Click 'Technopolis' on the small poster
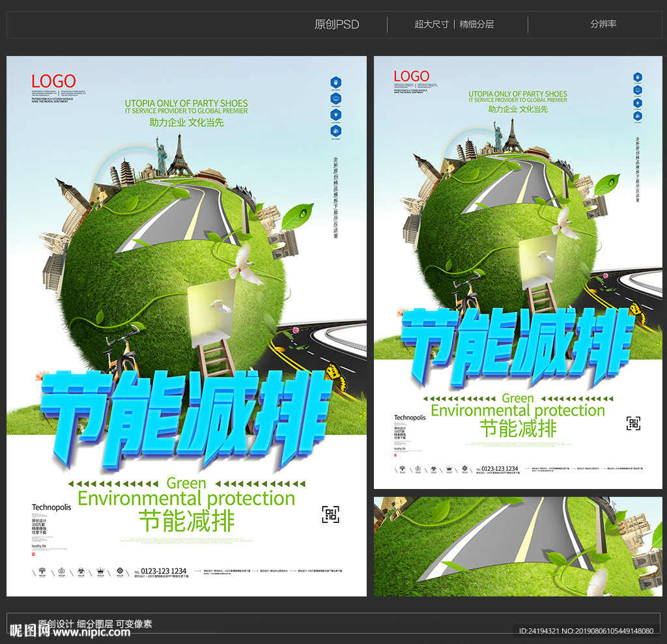Screen dimensions: 667x644 (410, 417)
